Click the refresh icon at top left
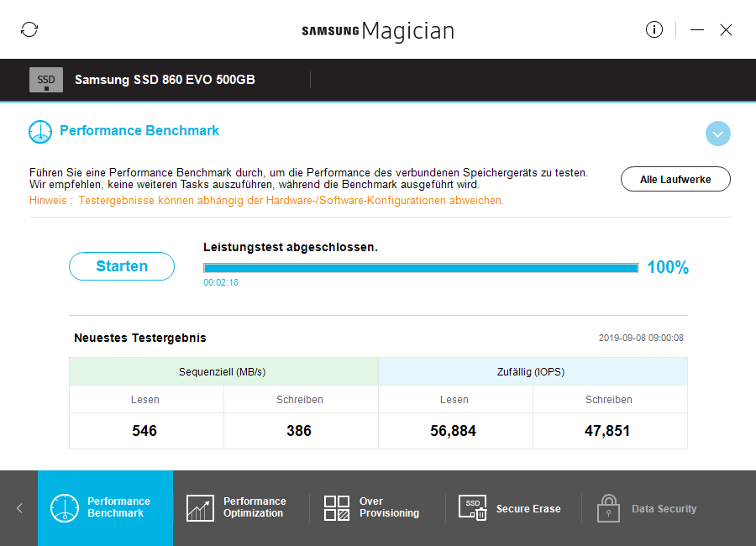Image resolution: width=756 pixels, height=546 pixels. (29, 29)
